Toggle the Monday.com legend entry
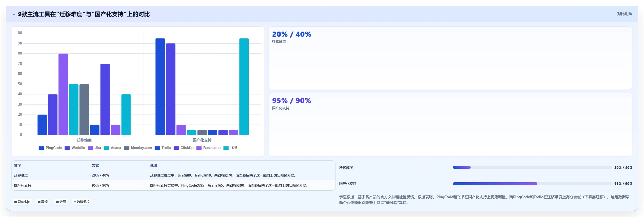This screenshot has width=644, height=217. pos(138,148)
